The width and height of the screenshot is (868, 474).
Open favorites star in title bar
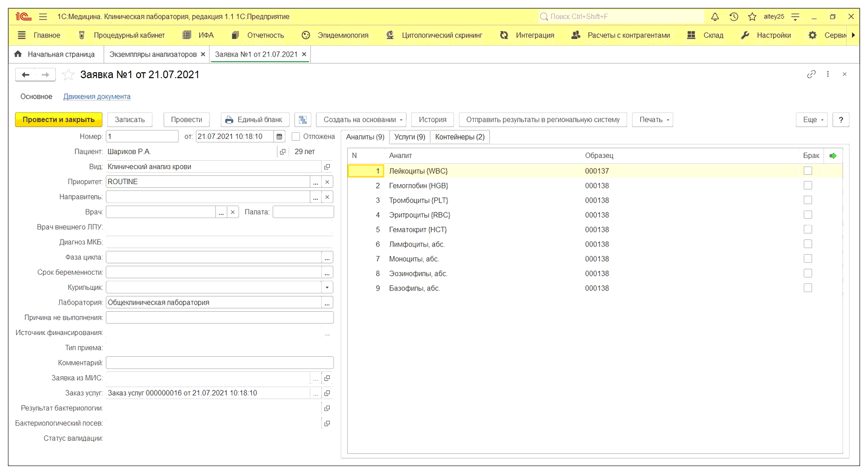click(x=752, y=17)
